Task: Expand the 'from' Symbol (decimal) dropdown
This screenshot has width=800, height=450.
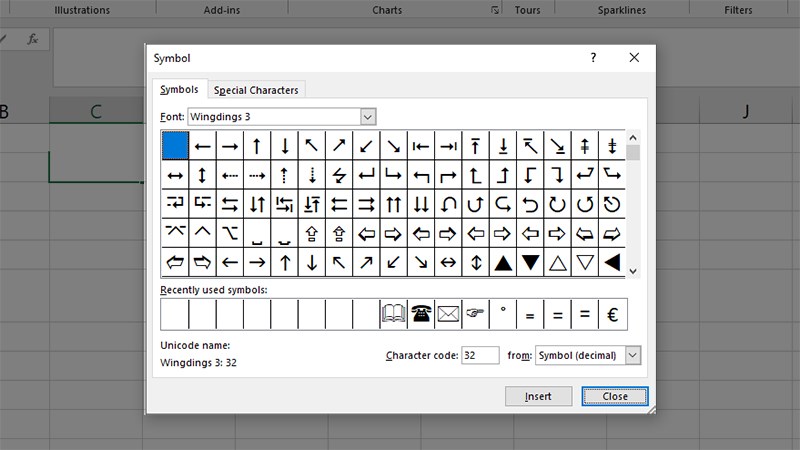Action: (x=633, y=355)
